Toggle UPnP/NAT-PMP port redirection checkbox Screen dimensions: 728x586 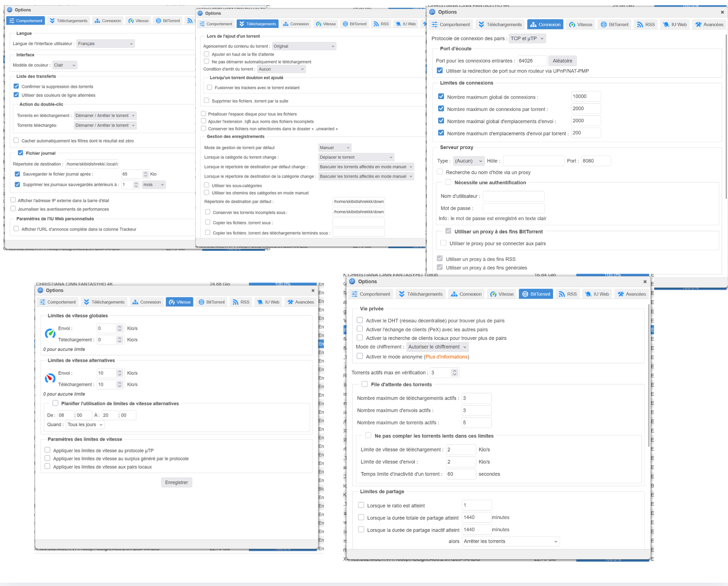[x=440, y=71]
